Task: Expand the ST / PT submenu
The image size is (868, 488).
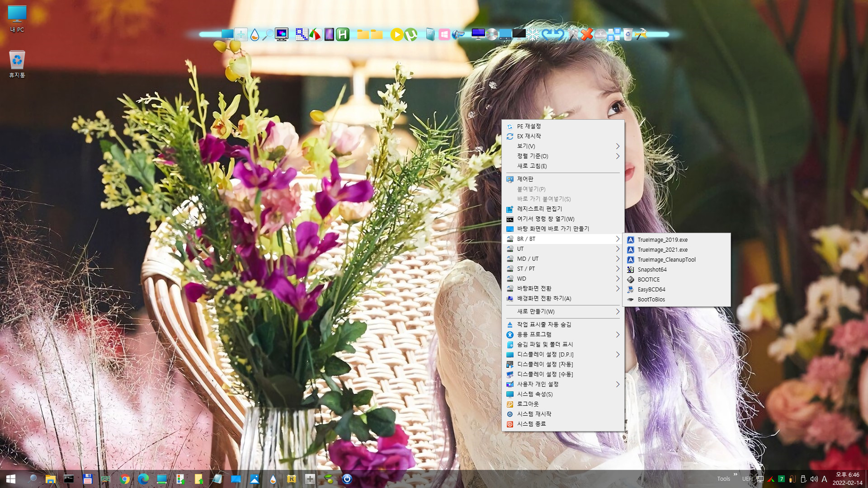Action: coord(563,269)
